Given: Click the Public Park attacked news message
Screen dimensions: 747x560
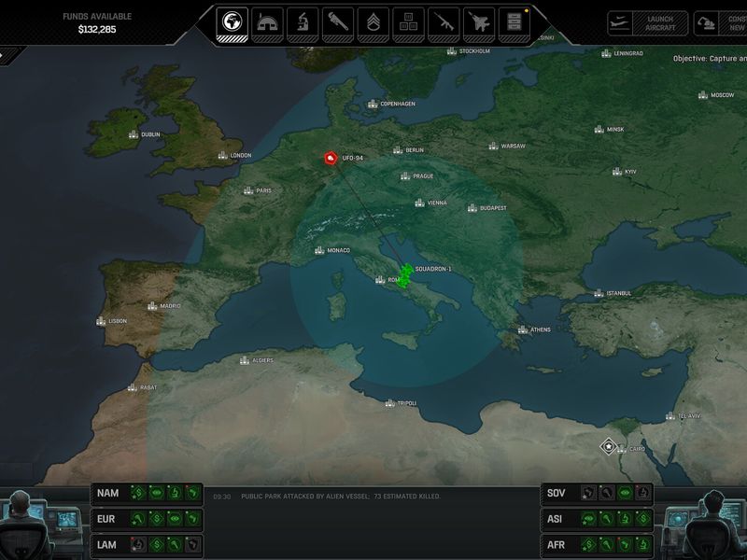Looking at the screenshot, I should click(x=341, y=497).
